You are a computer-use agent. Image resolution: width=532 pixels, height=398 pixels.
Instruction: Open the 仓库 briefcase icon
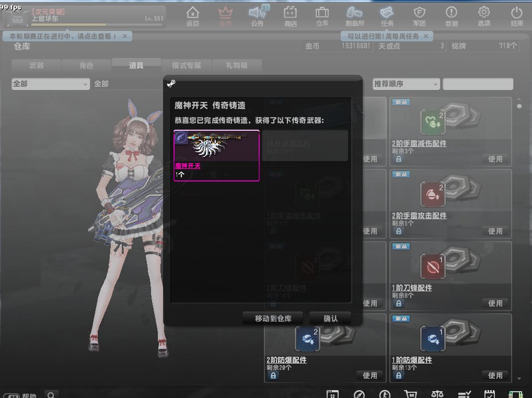coord(322,16)
